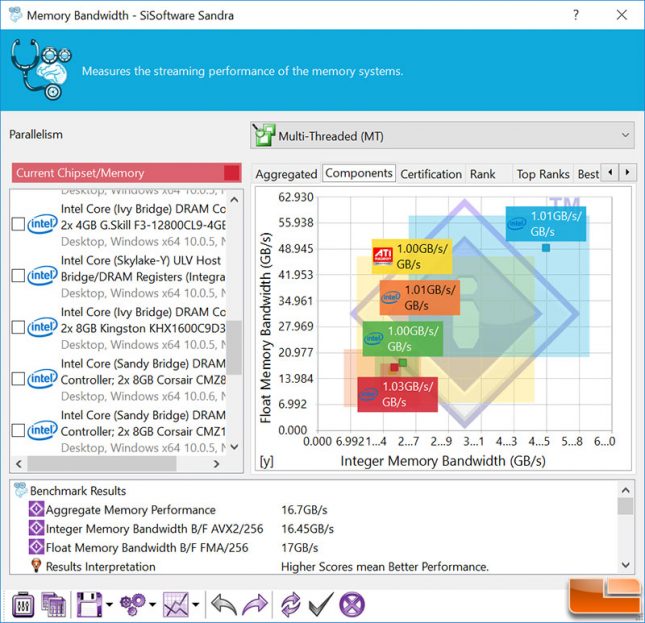Image resolution: width=645 pixels, height=623 pixels.
Task: Click Integer Memory Bandwidth diamond icon
Action: (x=36, y=528)
